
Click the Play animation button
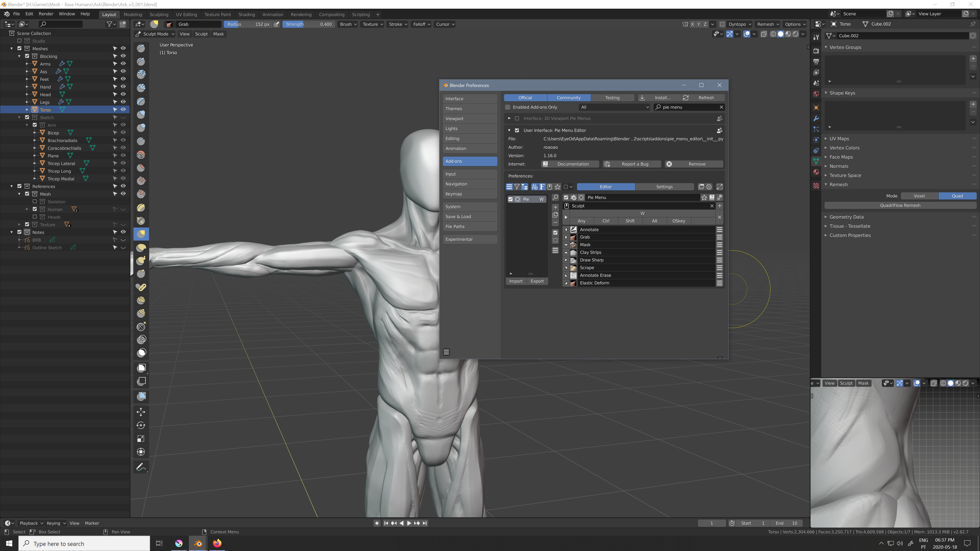[x=409, y=523]
